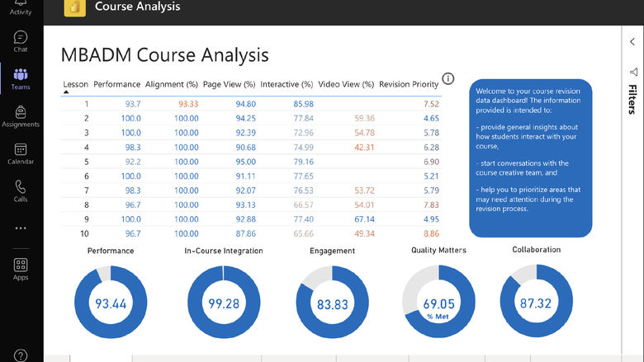Sort by Alignment (%) column header
The image size is (644, 362).
(x=172, y=84)
